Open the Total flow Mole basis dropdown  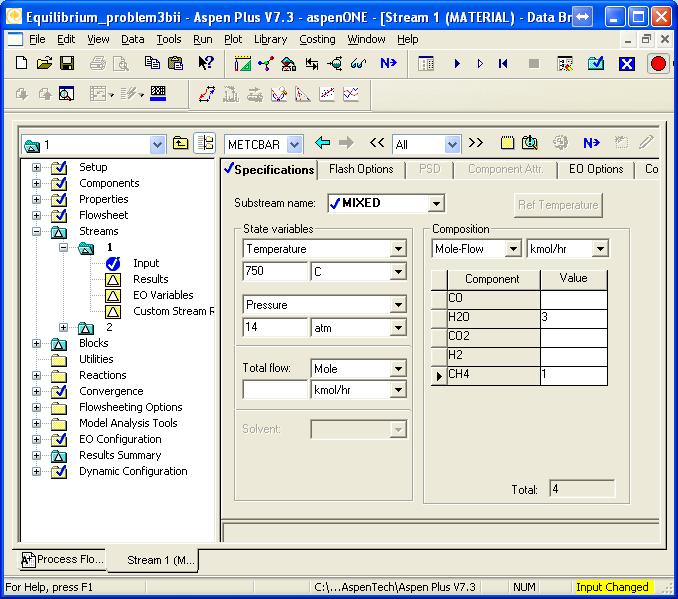[398, 368]
